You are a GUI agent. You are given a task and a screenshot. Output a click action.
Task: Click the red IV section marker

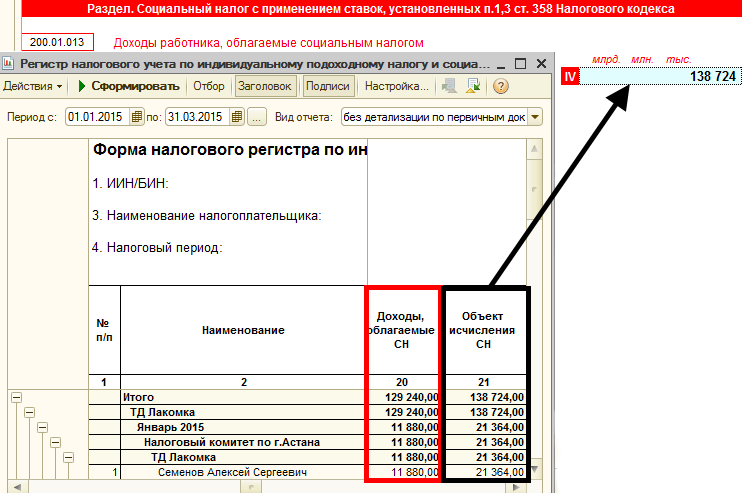(x=571, y=76)
